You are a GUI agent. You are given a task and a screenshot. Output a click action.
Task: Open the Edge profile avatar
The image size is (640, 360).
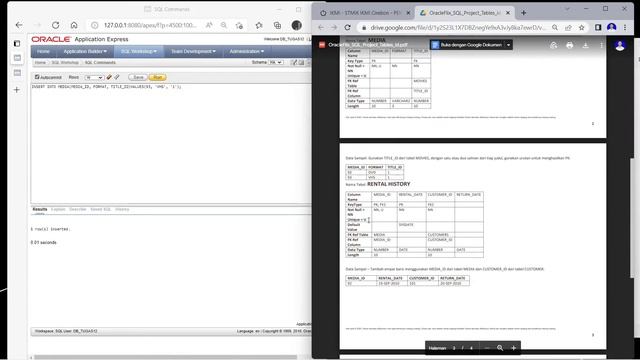(x=297, y=25)
